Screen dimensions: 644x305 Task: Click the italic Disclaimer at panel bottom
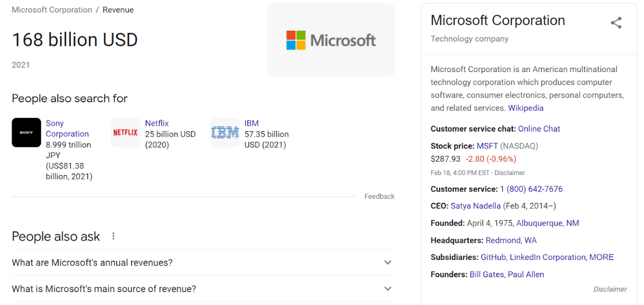point(610,289)
